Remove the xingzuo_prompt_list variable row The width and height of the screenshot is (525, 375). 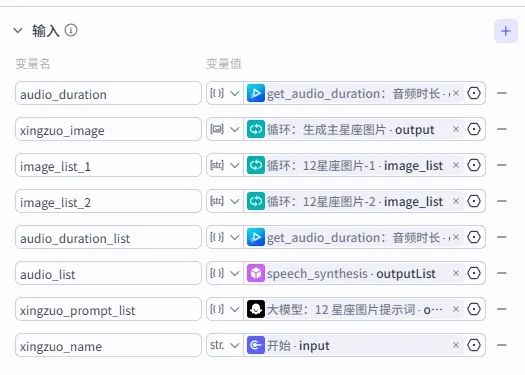(502, 309)
